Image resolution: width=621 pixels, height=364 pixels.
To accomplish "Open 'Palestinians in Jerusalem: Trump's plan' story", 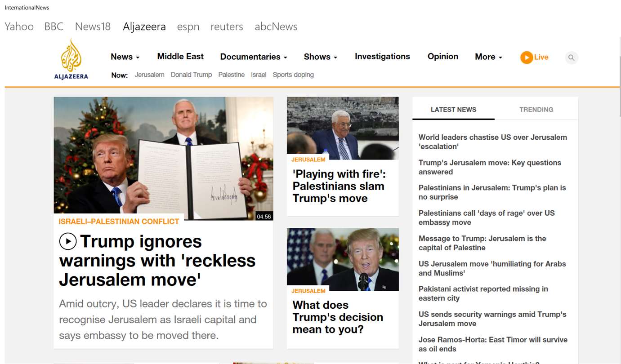I will (492, 192).
